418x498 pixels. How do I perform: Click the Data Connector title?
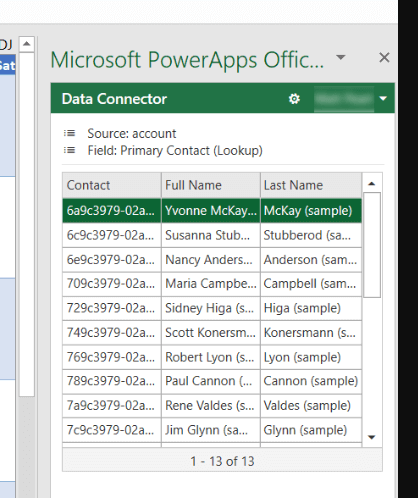point(114,99)
